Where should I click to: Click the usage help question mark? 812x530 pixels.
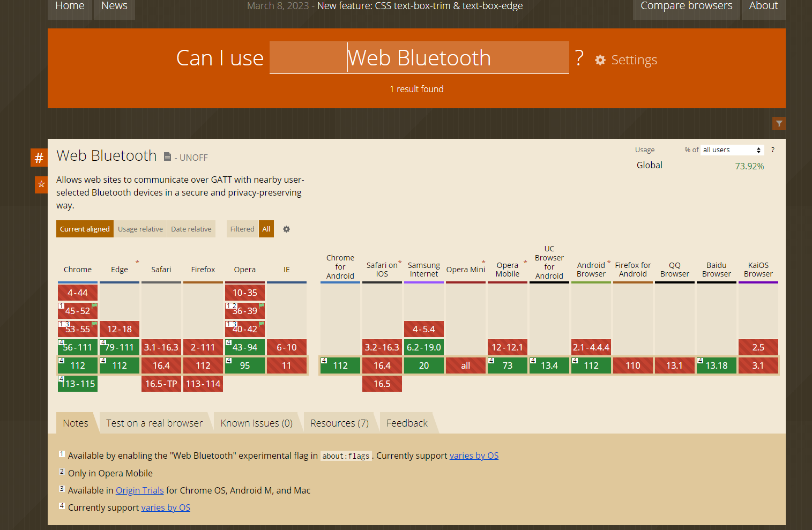click(773, 150)
